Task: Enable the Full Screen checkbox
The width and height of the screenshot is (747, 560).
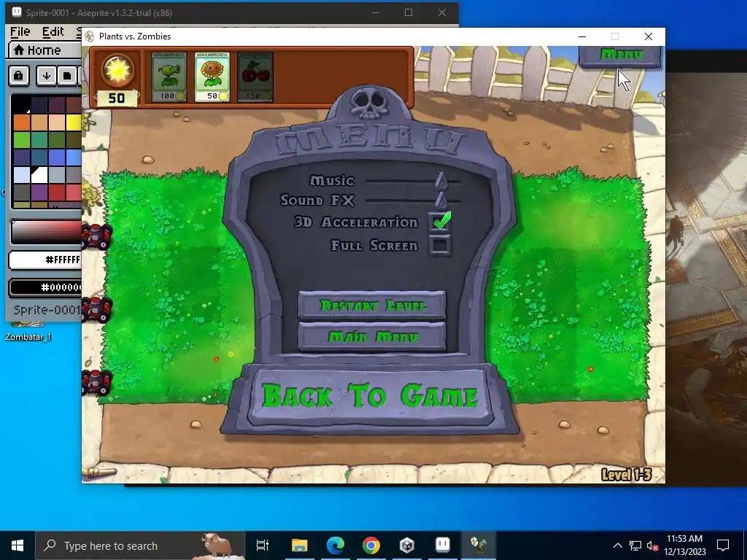Action: [440, 245]
